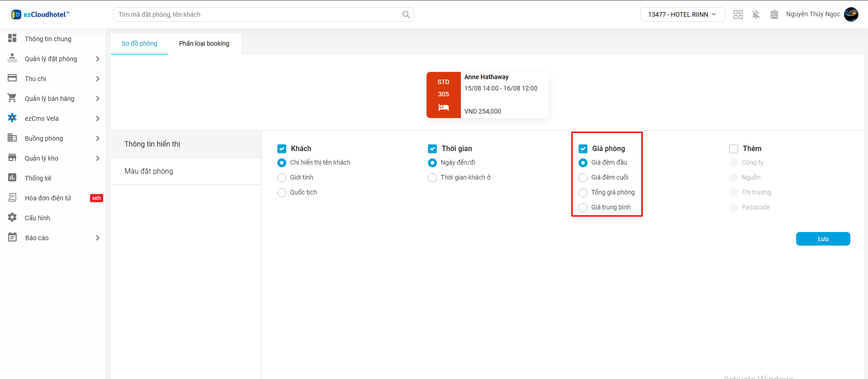Uncheck the Khách checkbox

pyautogui.click(x=282, y=149)
